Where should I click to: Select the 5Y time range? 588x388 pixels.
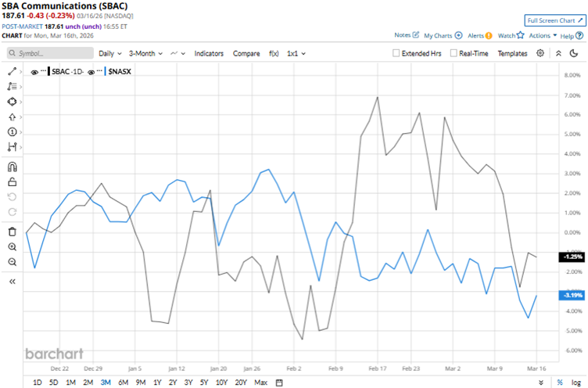[203, 382]
